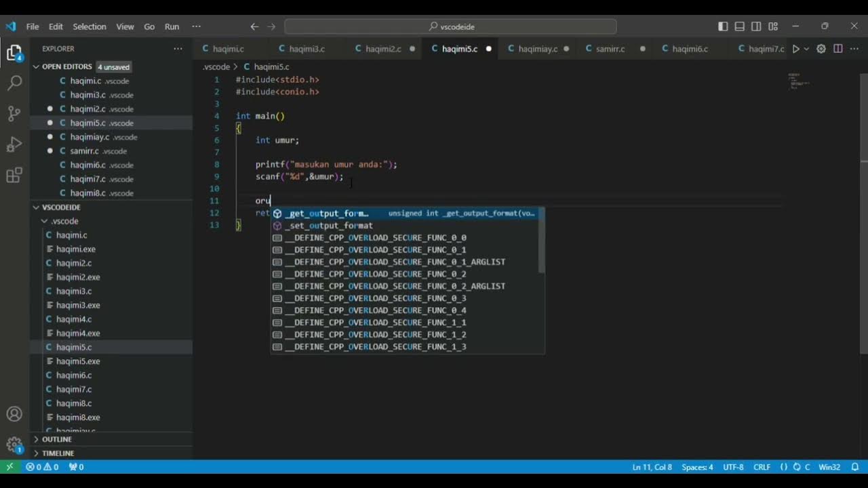Select __DEFINE_CPP_OVERLOAD_SECURE_FUNC_0_0 suggestion
Viewport: 868px width, 488px height.
pyautogui.click(x=406, y=238)
